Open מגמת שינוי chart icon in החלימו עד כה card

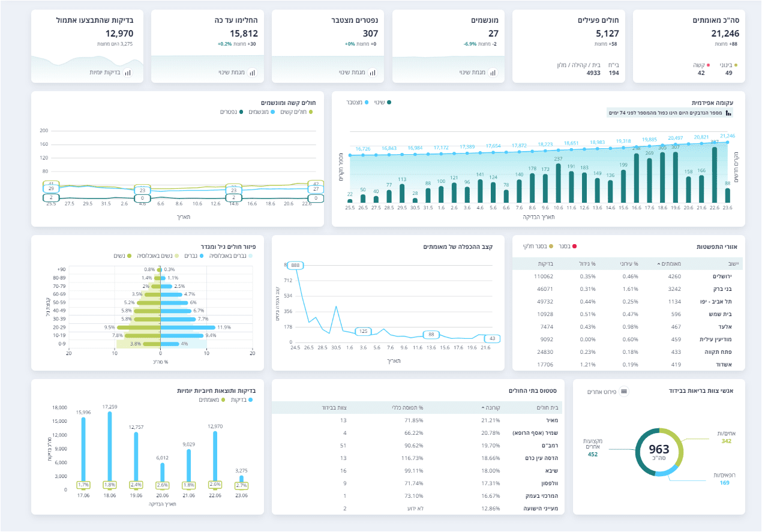252,73
